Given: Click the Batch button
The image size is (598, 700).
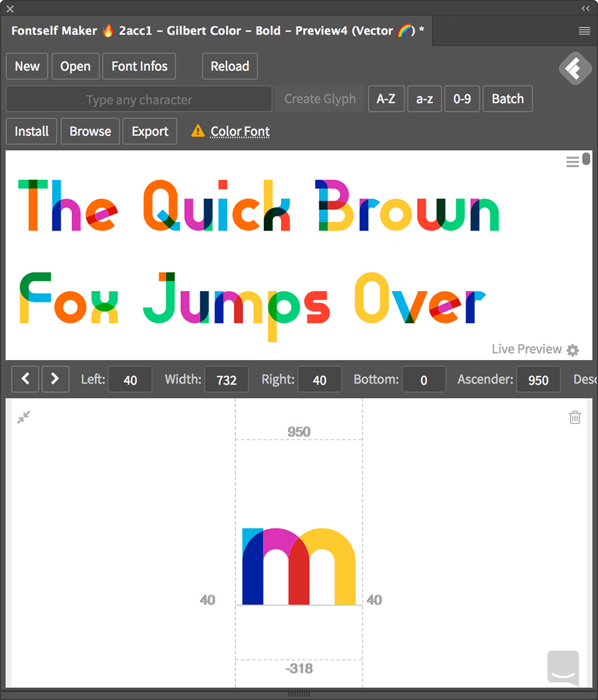Looking at the screenshot, I should point(508,99).
